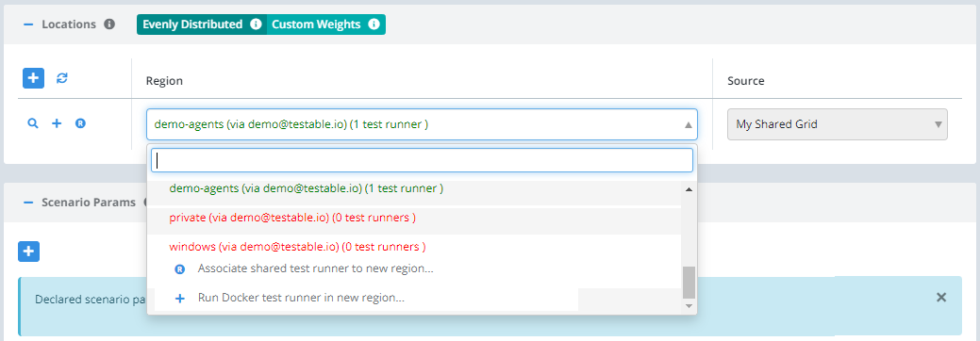Screen dimensions: 980x341
Task: Click the small plus icon in region row
Action: coord(57,123)
